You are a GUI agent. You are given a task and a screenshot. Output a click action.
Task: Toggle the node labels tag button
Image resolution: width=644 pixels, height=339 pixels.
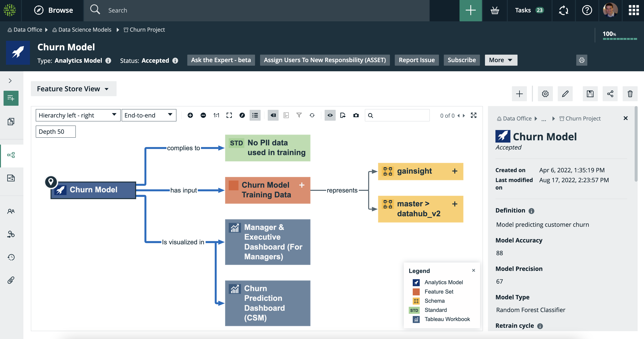tap(273, 115)
